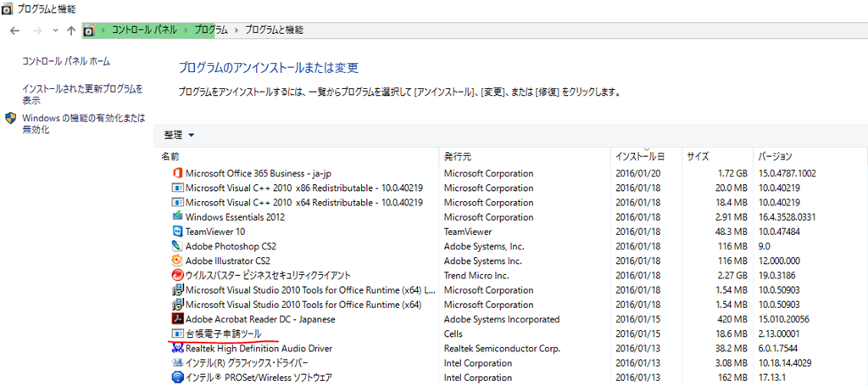This screenshot has height=387, width=868.
Task: Select Adobe Acrobat Reader DC - Japanese entry
Action: click(x=260, y=319)
